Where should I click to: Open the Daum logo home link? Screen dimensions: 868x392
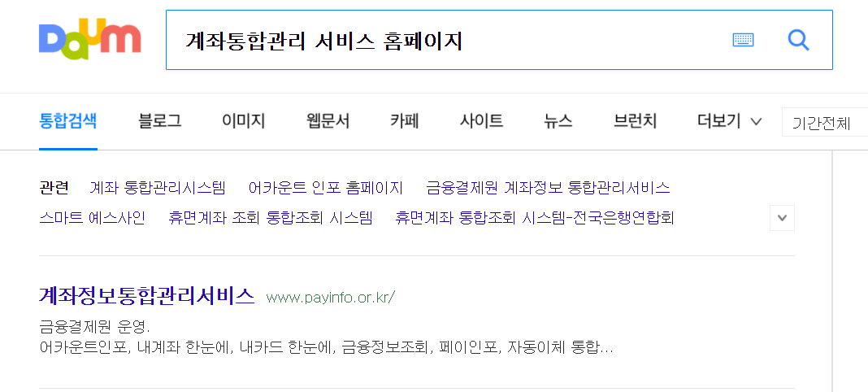coord(89,41)
